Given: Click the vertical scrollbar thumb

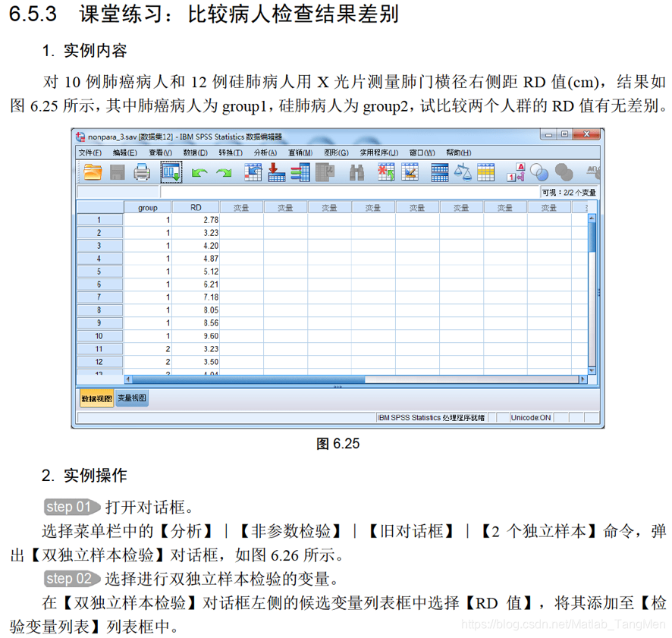Looking at the screenshot, I should [592, 237].
